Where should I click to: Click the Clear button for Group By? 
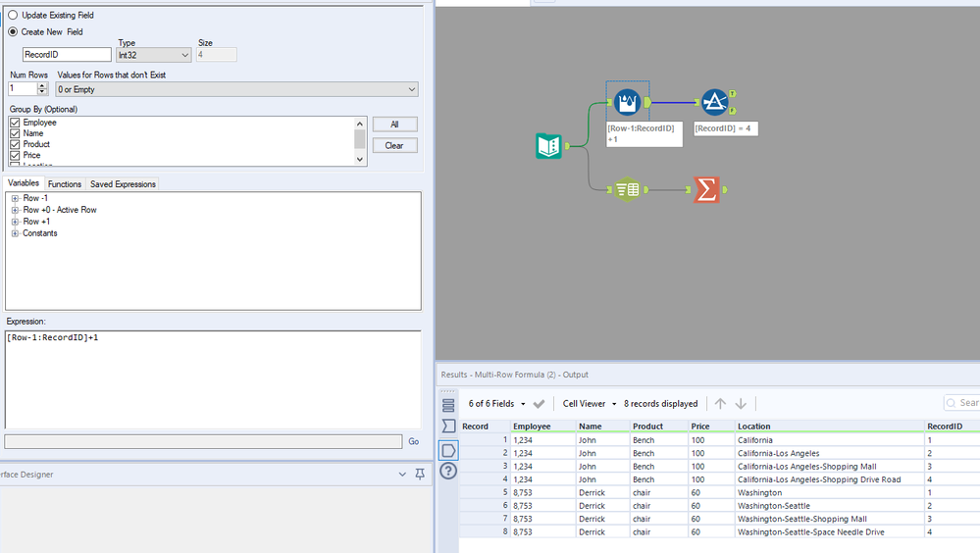[x=394, y=145]
